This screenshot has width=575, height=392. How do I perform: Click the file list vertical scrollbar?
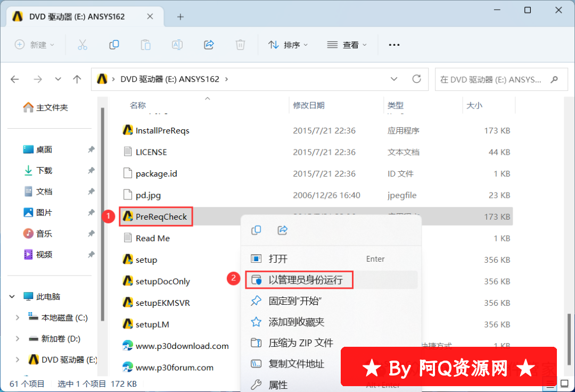[569, 339]
